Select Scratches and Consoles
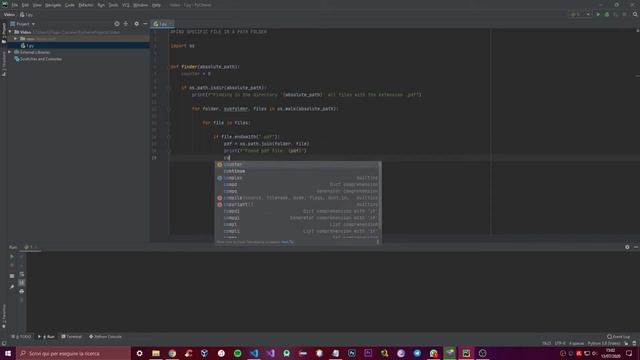The height and width of the screenshot is (360, 640). (x=38, y=59)
